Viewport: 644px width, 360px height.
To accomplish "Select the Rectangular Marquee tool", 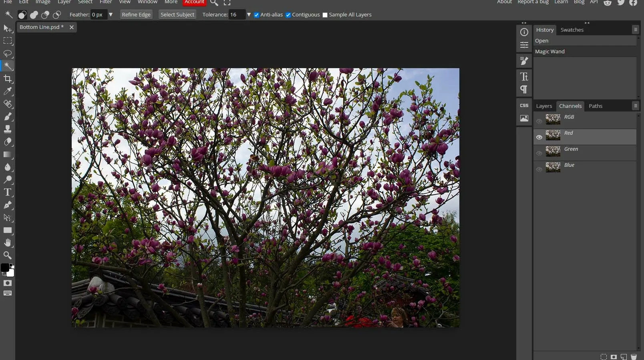I will [8, 41].
